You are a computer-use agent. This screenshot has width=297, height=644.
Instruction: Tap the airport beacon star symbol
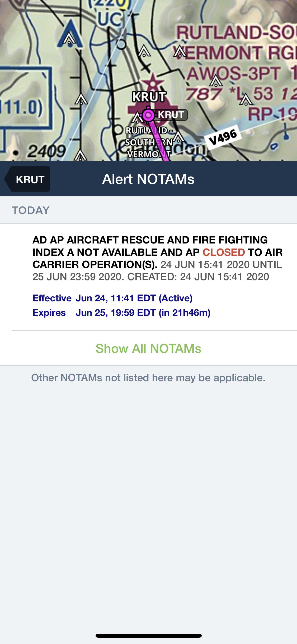(x=153, y=84)
